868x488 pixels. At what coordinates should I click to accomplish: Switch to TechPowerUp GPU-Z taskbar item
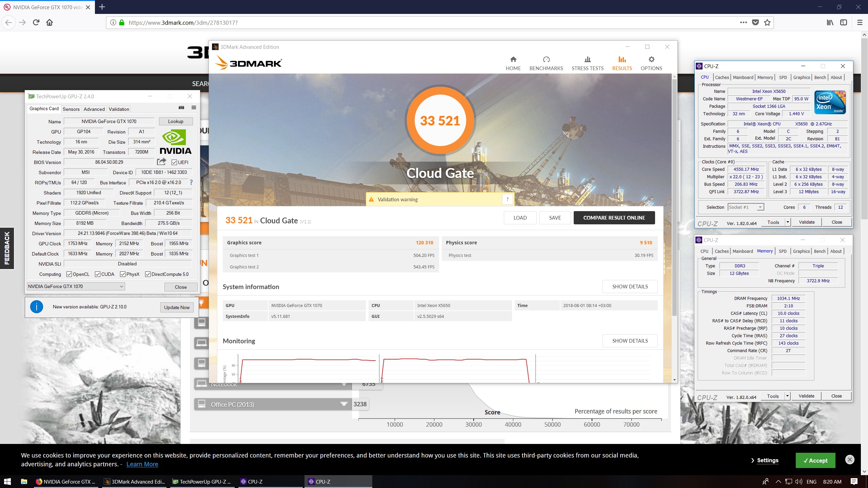pos(202,482)
